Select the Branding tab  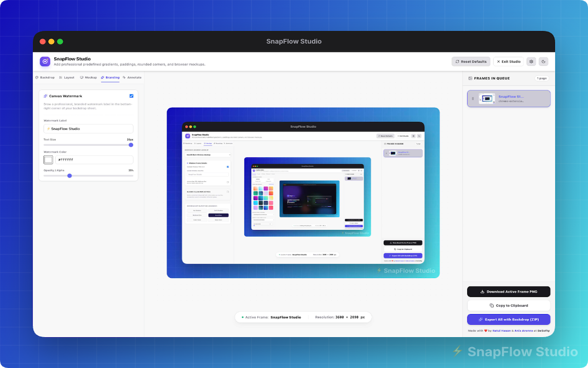[x=110, y=77]
